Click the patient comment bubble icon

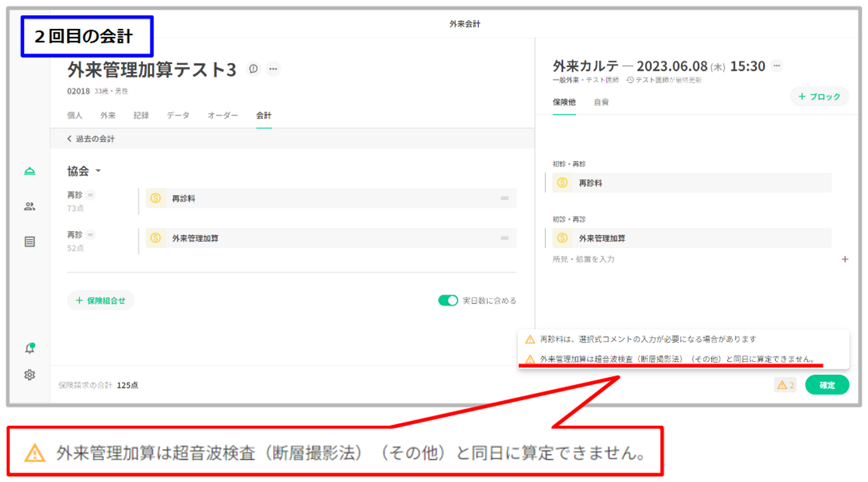(x=253, y=69)
